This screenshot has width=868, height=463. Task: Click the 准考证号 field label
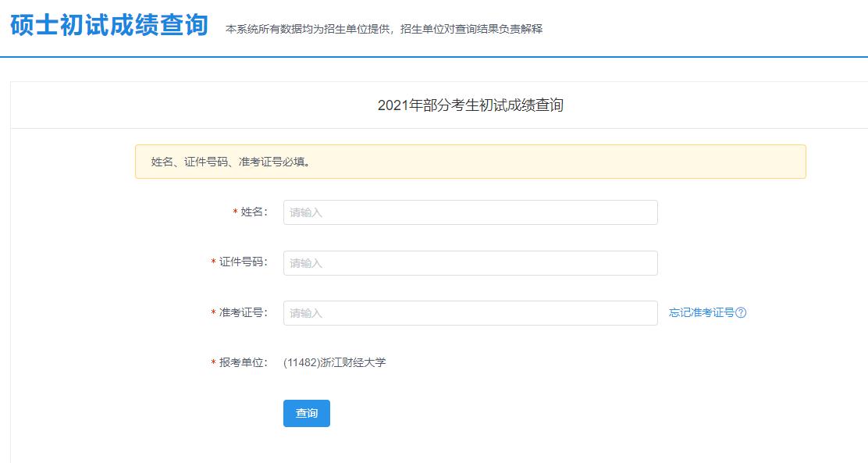click(243, 312)
